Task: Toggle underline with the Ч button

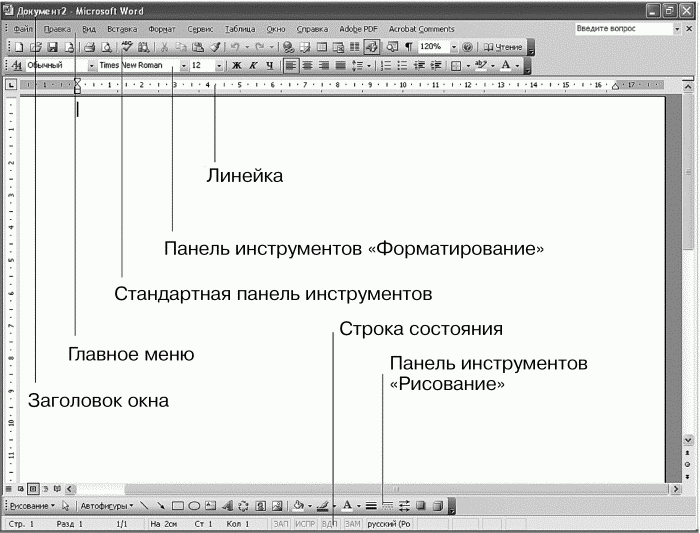Action: pyautogui.click(x=270, y=66)
